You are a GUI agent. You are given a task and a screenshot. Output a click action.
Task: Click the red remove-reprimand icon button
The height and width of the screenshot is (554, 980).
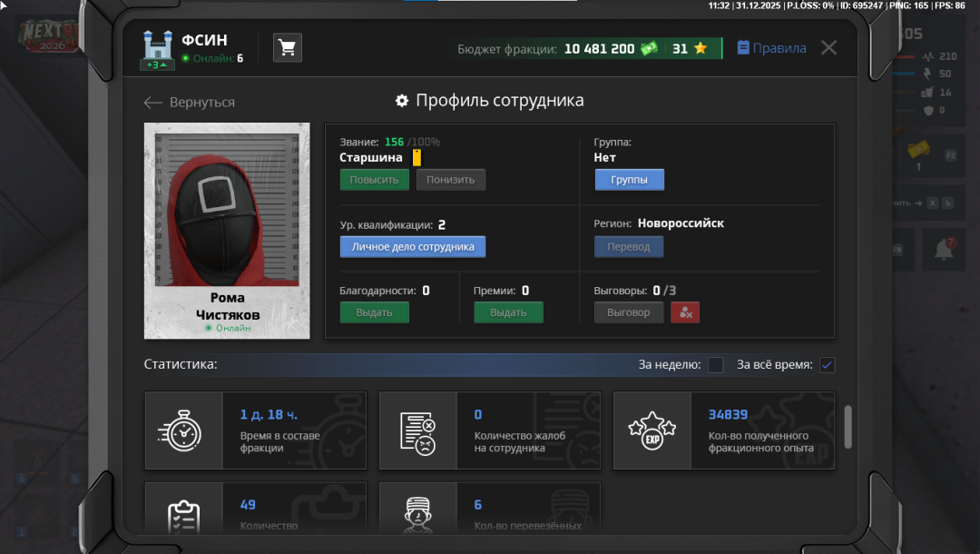coord(685,312)
